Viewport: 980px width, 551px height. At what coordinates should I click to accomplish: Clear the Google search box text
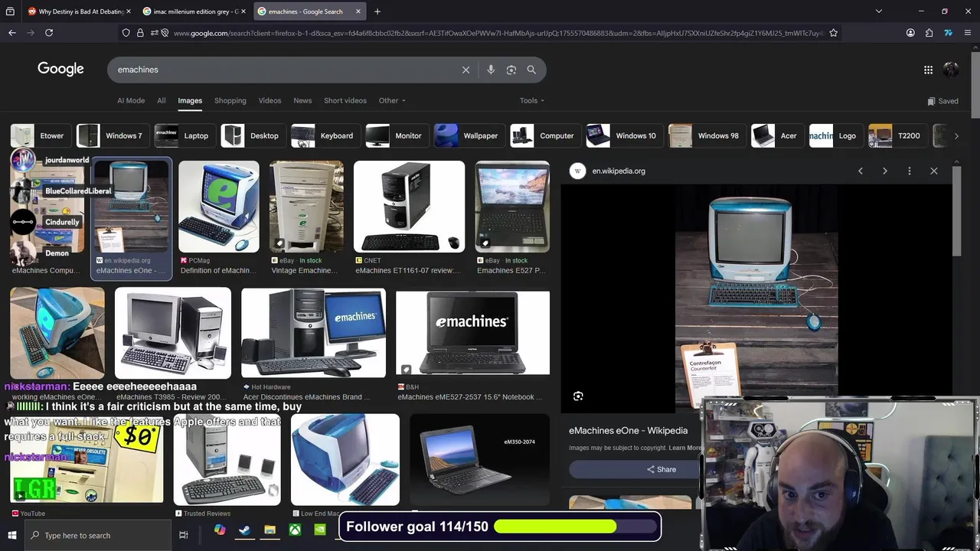[465, 70]
